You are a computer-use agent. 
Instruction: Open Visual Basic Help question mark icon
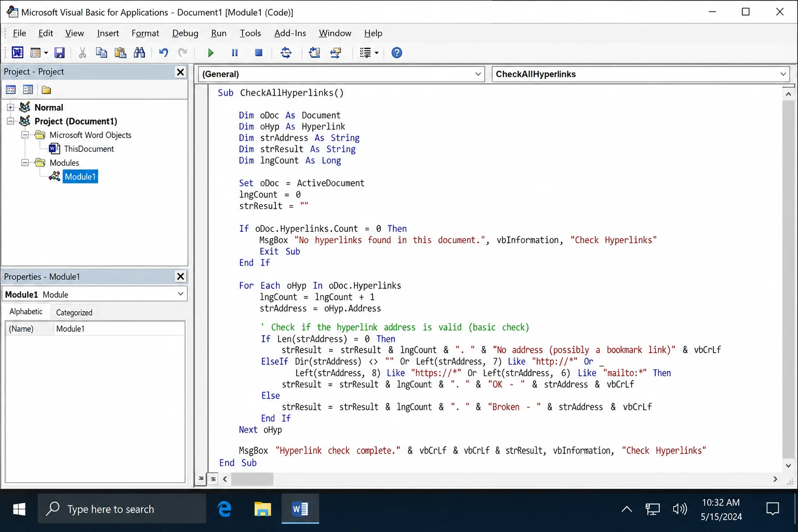pyautogui.click(x=396, y=52)
